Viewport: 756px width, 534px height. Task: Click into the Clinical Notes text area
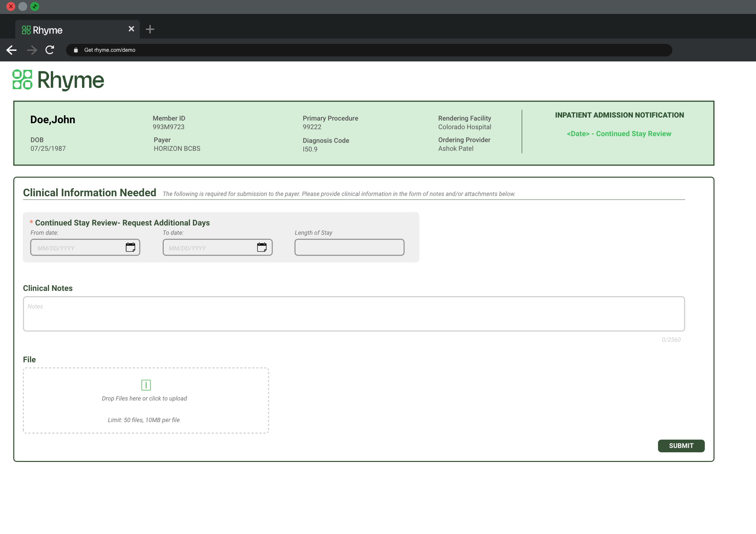point(354,314)
